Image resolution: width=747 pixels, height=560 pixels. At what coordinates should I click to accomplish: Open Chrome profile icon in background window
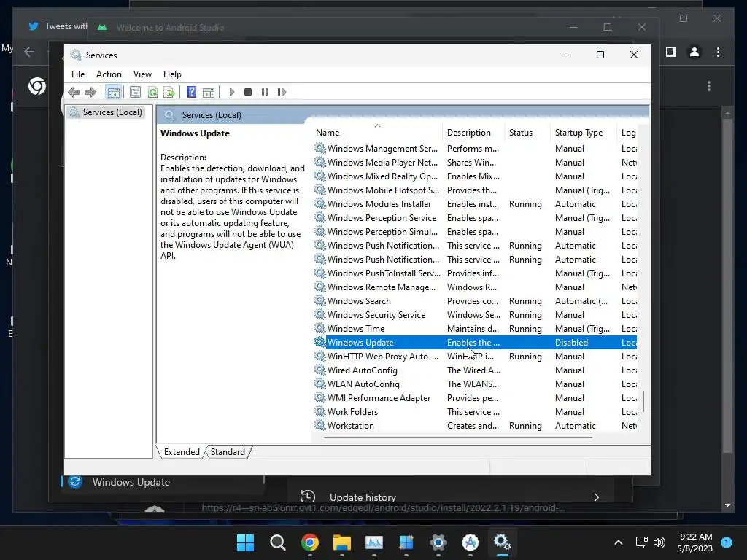[694, 52]
